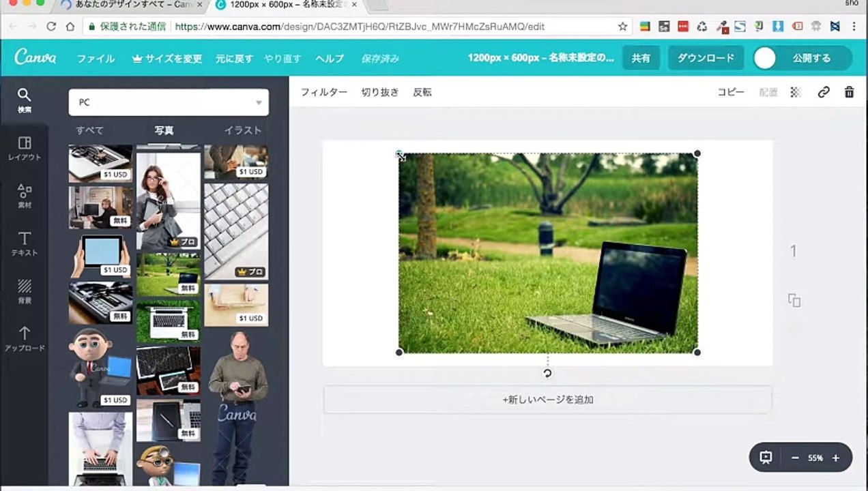Switch to the 写真 (Photos) tab
The image size is (868, 491).
pyautogui.click(x=164, y=130)
